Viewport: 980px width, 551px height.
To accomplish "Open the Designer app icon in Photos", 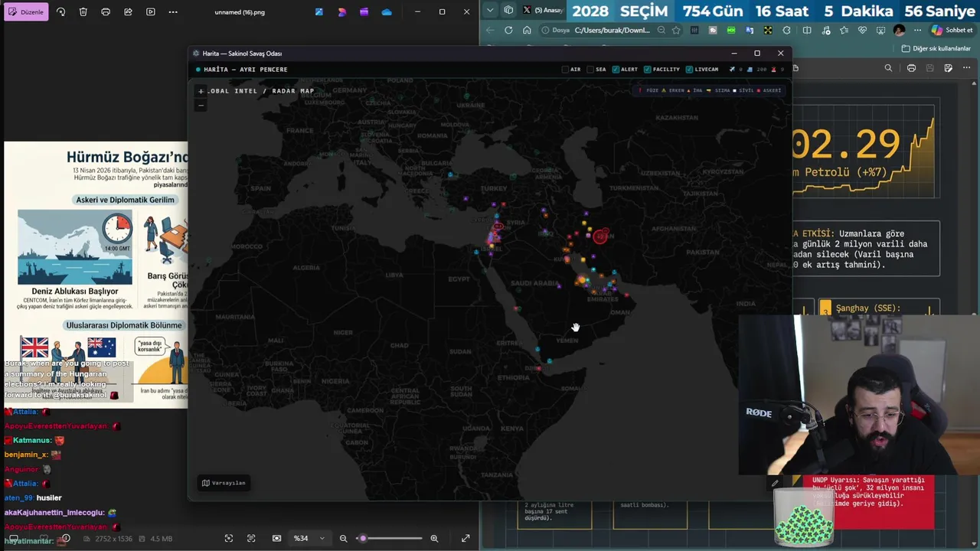I will click(x=341, y=12).
